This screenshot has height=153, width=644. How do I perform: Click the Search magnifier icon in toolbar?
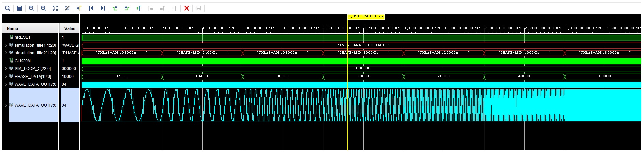point(8,8)
